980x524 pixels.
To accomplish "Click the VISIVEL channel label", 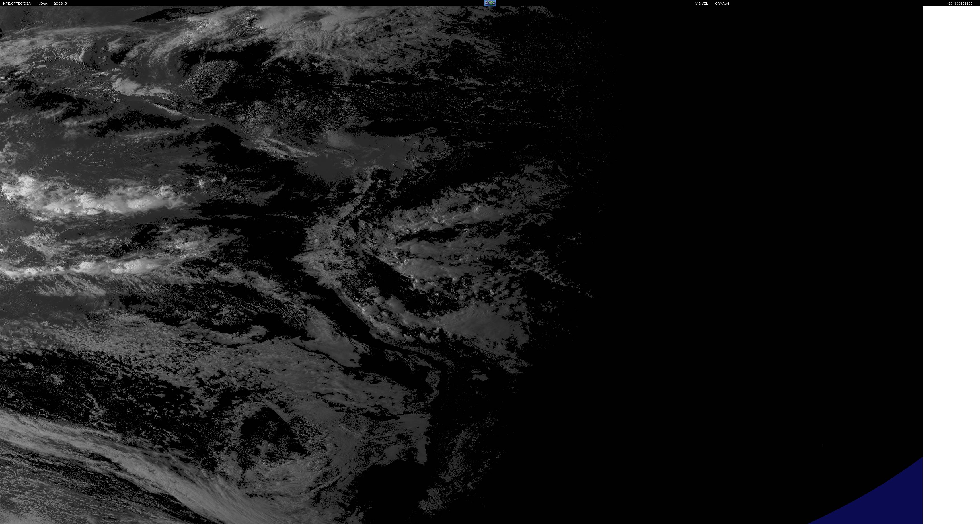I will [x=702, y=3].
